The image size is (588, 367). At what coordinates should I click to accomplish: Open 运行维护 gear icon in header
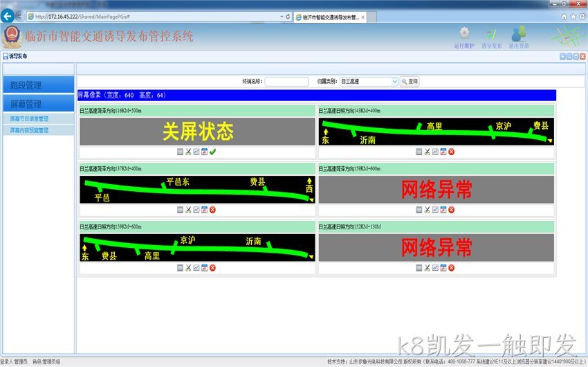pos(464,33)
